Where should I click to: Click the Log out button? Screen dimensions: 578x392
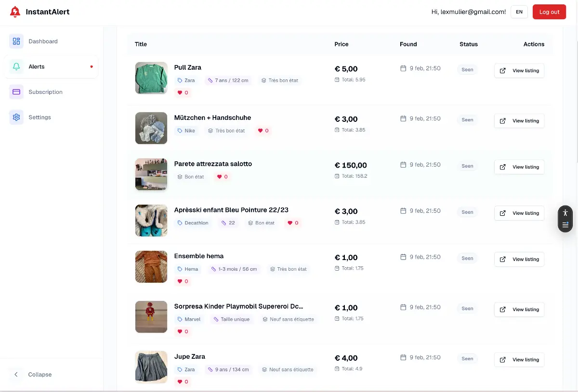tap(549, 12)
